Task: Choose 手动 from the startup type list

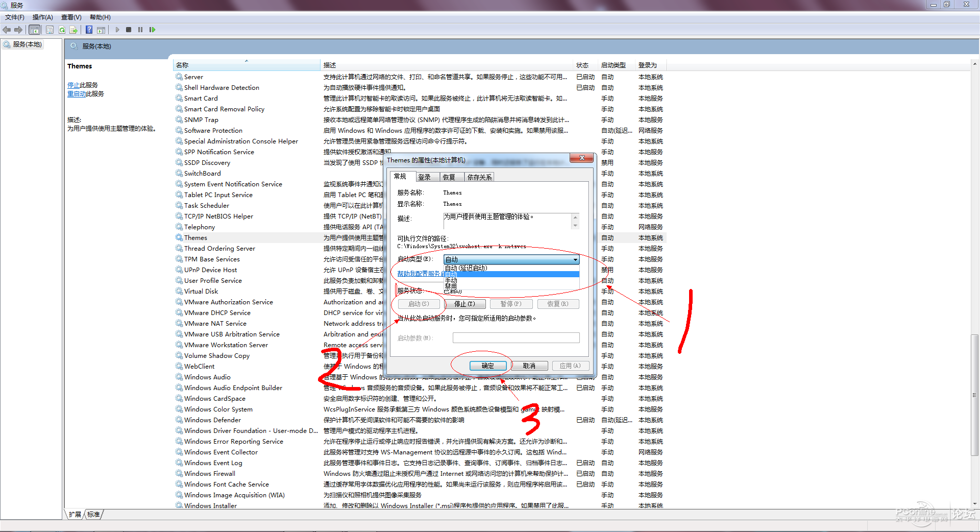Action: point(511,280)
